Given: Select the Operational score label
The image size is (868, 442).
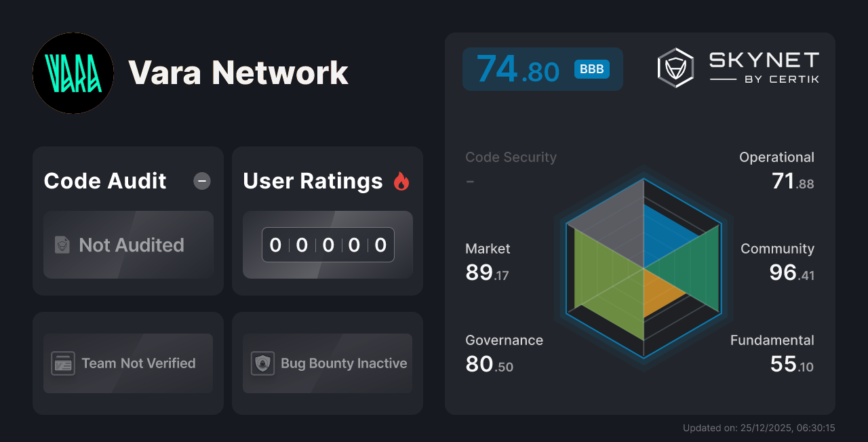Looking at the screenshot, I should pos(776,157).
